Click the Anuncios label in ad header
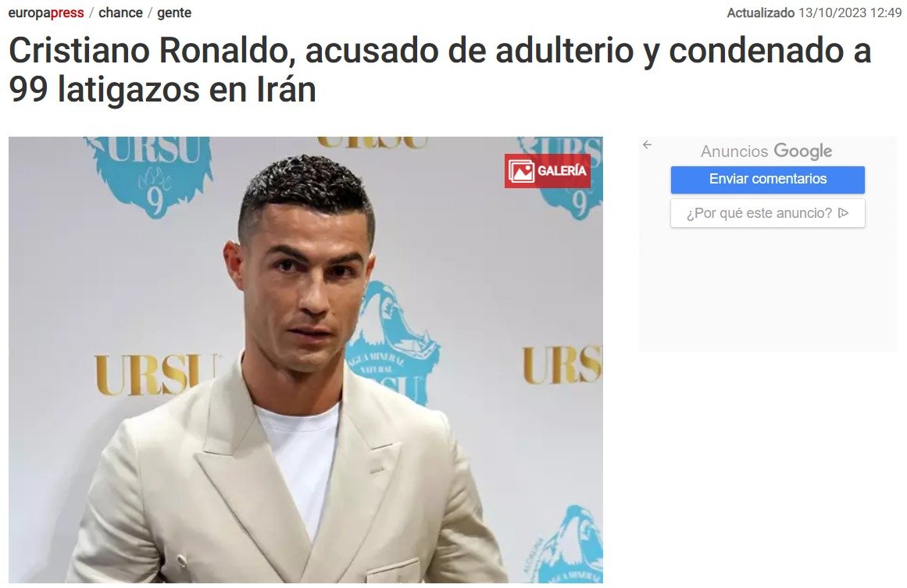The height and width of the screenshot is (588, 907). pyautogui.click(x=734, y=151)
